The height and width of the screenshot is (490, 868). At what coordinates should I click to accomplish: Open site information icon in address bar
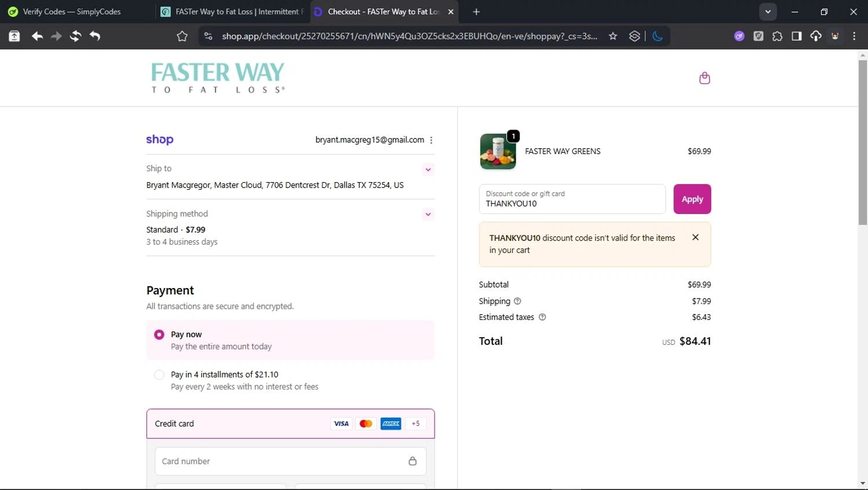(x=208, y=36)
